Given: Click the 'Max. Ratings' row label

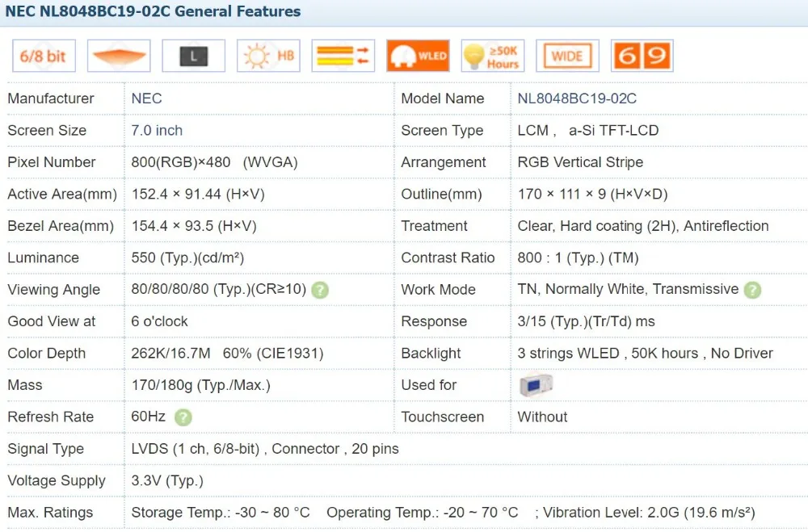Looking at the screenshot, I should [50, 513].
